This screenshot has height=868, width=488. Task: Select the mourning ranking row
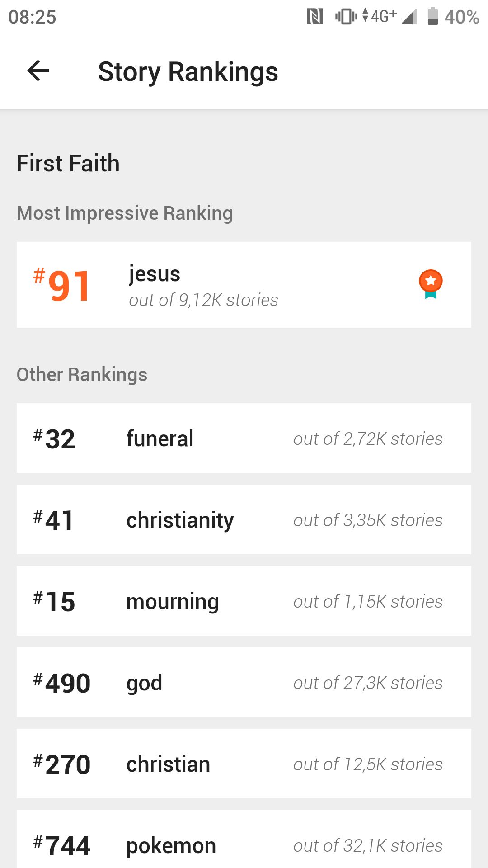coord(244,601)
